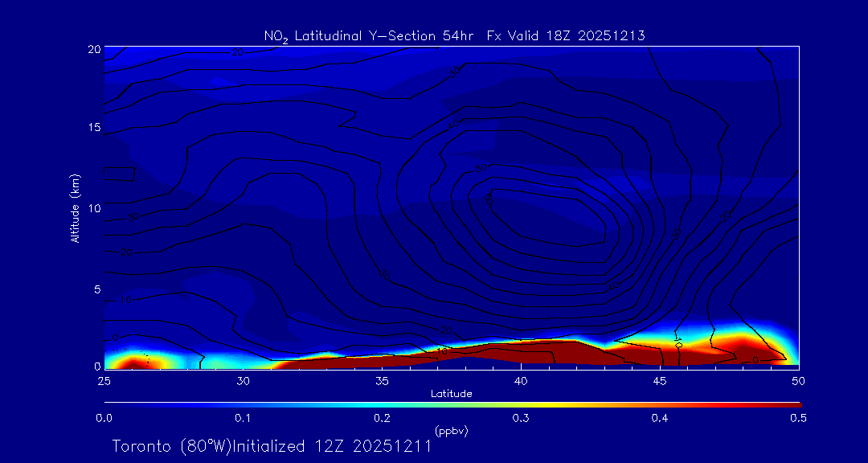Click the altitude axis tick label 15

click(x=95, y=127)
